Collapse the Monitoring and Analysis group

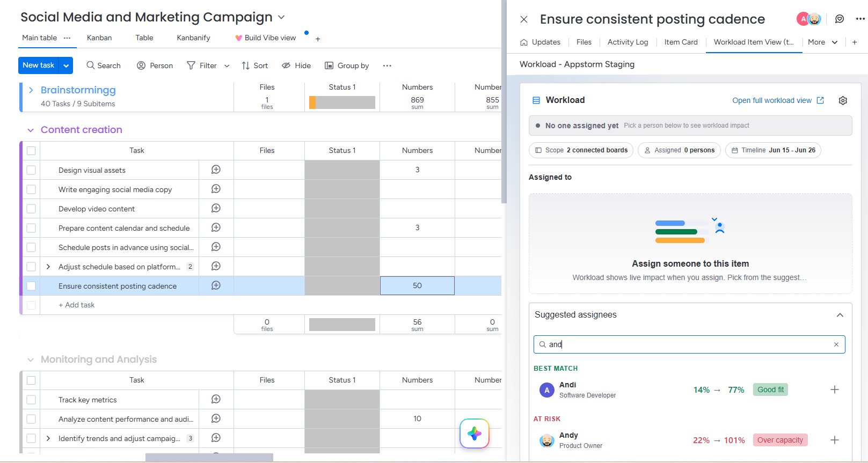tap(31, 359)
